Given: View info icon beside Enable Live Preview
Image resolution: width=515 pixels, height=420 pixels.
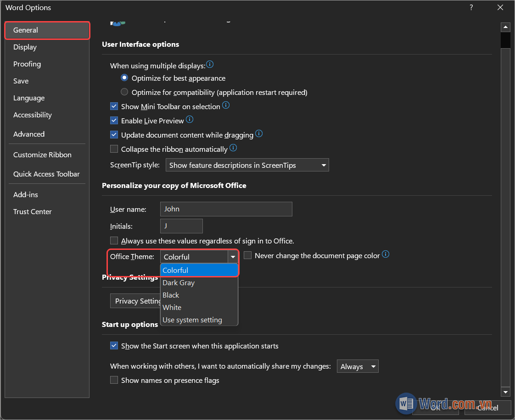Looking at the screenshot, I should tap(190, 119).
